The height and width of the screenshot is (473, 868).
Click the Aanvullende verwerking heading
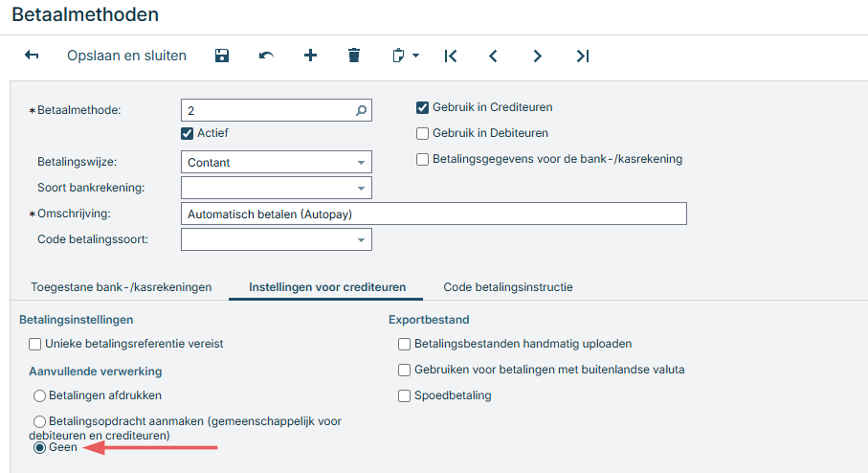(95, 372)
